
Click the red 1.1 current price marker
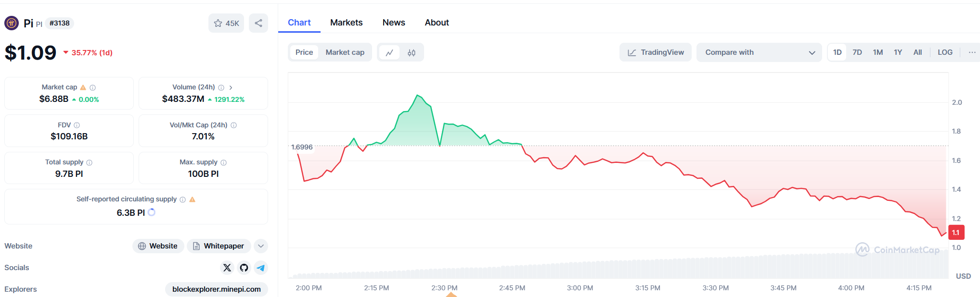pyautogui.click(x=956, y=233)
